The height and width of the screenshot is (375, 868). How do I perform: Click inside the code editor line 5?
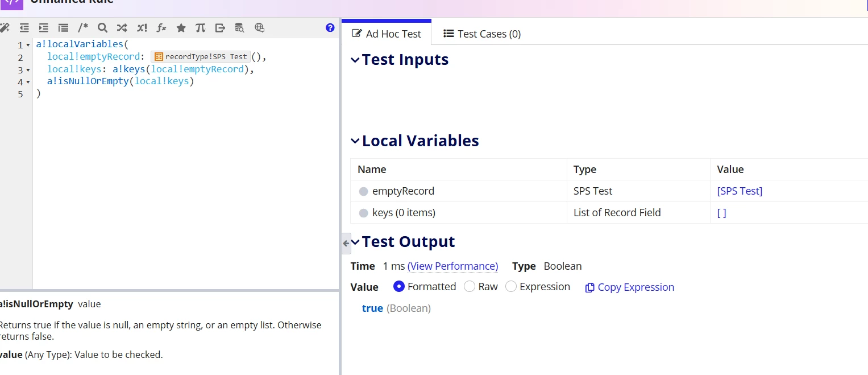[186, 94]
